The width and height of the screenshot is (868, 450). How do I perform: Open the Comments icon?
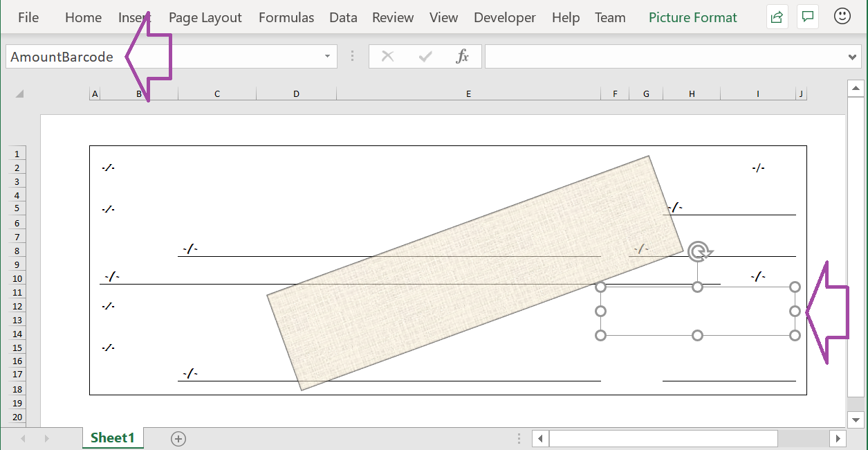tap(807, 17)
